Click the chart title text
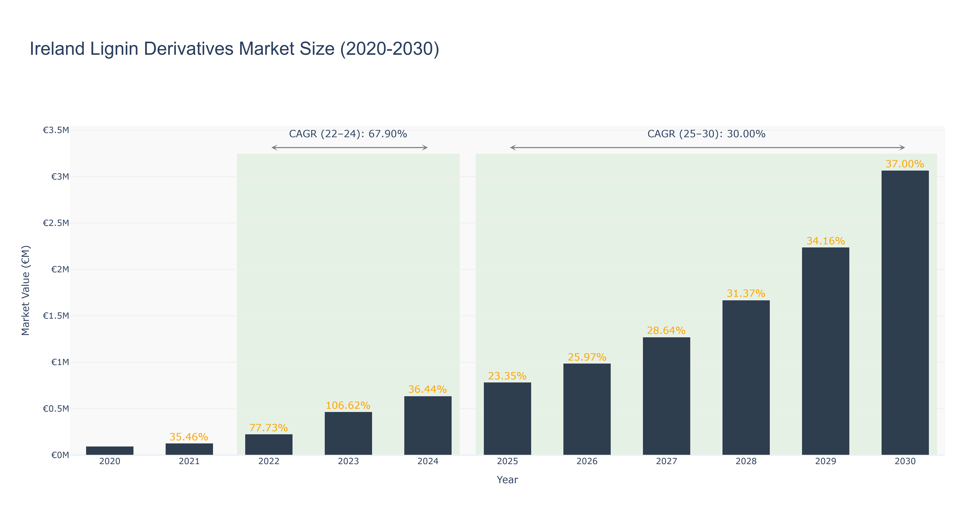Screen dimensions: 980x525 pos(234,49)
